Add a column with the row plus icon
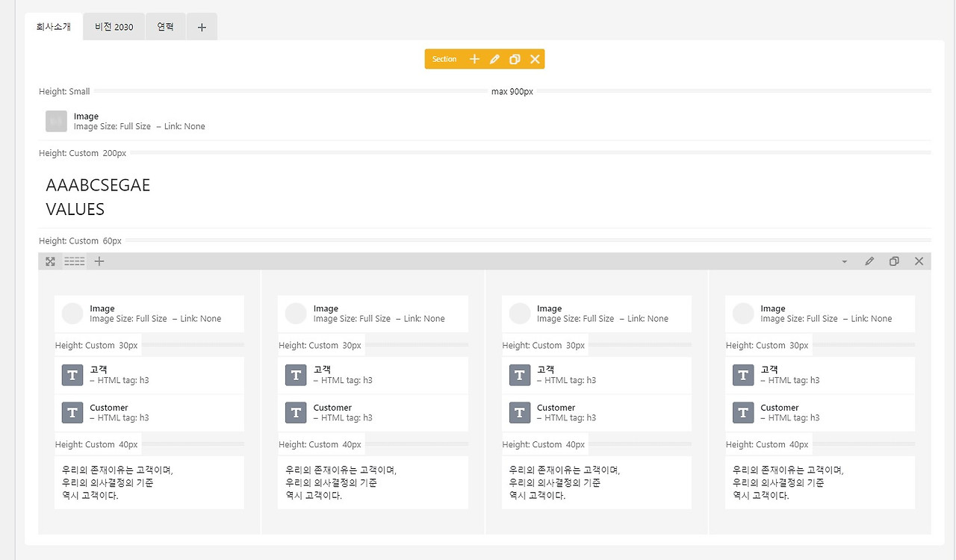 [x=99, y=261]
